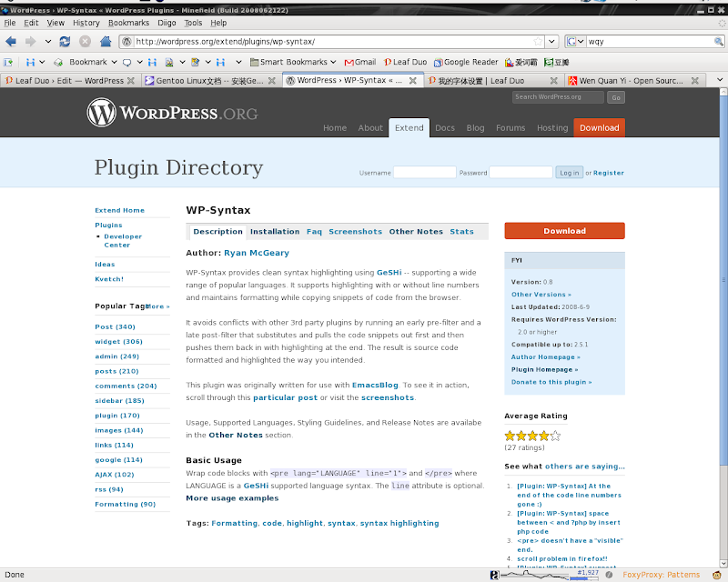Open the Bookmarks menu

(x=128, y=23)
